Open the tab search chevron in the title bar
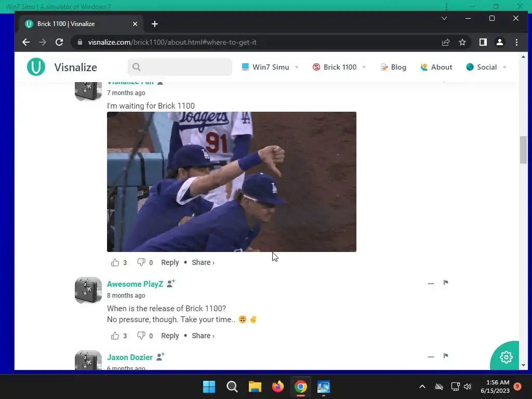 click(x=444, y=18)
